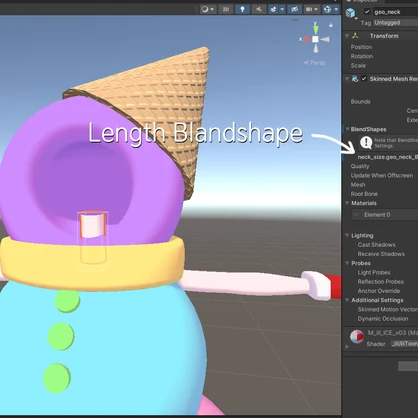Click the Dynamic Occlusion label

[383, 319]
